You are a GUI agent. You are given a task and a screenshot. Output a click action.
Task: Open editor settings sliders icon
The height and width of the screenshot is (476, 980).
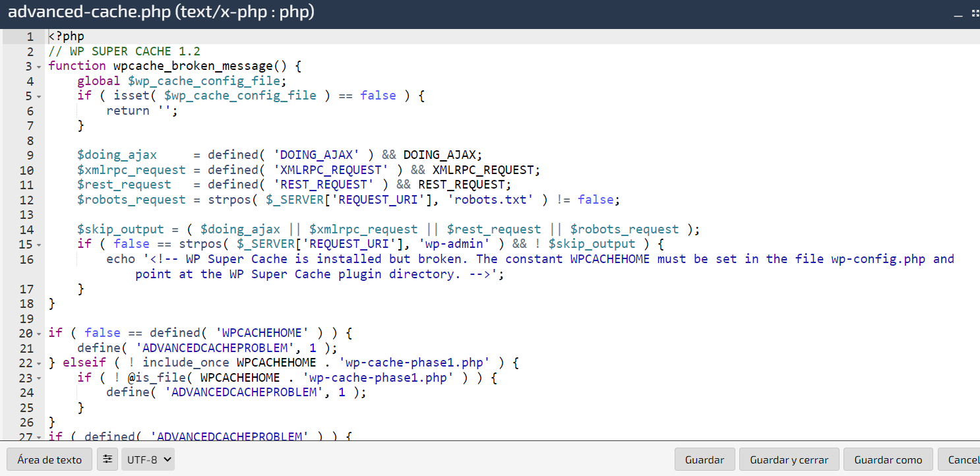click(107, 460)
